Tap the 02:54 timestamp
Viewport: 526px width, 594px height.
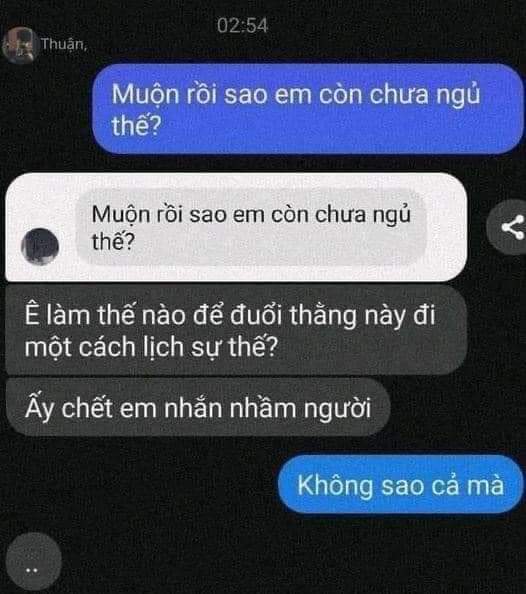click(x=243, y=26)
